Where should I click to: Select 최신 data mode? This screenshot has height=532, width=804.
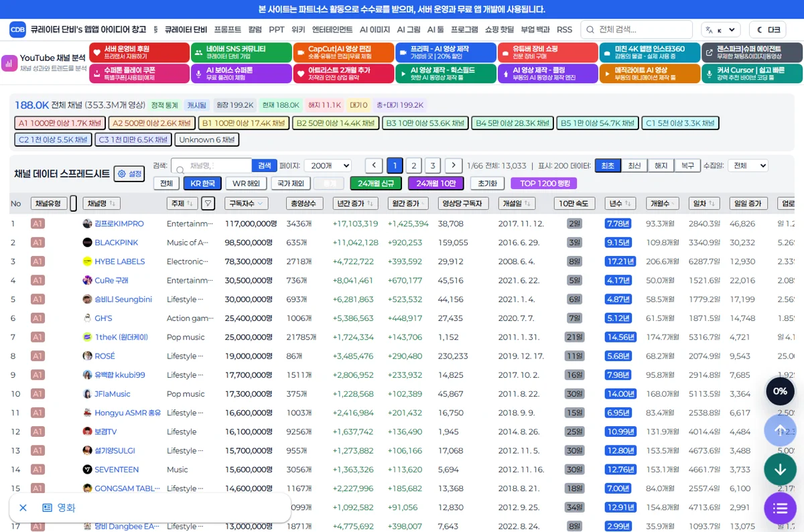click(634, 165)
